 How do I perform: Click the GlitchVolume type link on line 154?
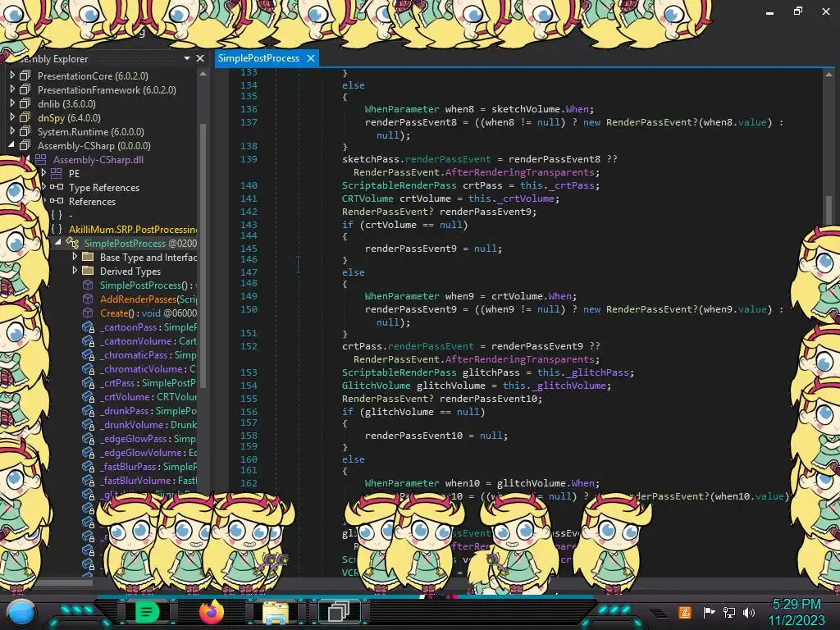[x=376, y=386]
